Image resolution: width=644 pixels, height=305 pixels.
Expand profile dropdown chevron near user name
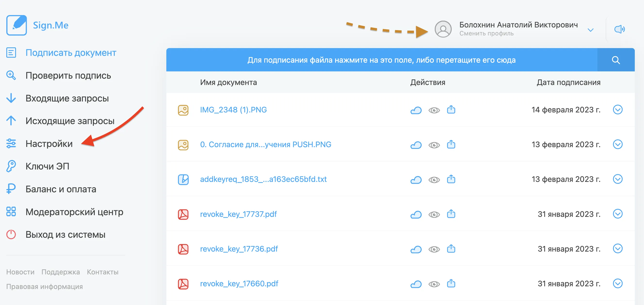coord(590,30)
